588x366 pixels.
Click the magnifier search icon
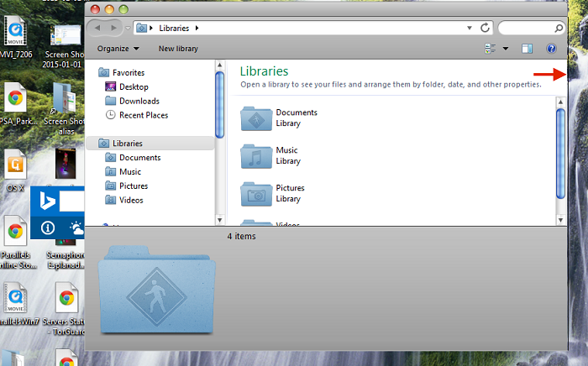click(x=559, y=28)
